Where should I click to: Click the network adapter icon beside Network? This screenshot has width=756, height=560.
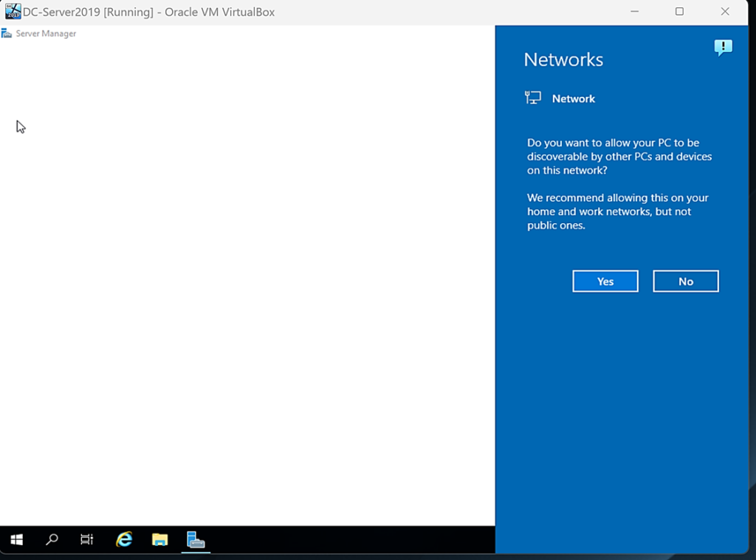[x=533, y=98]
